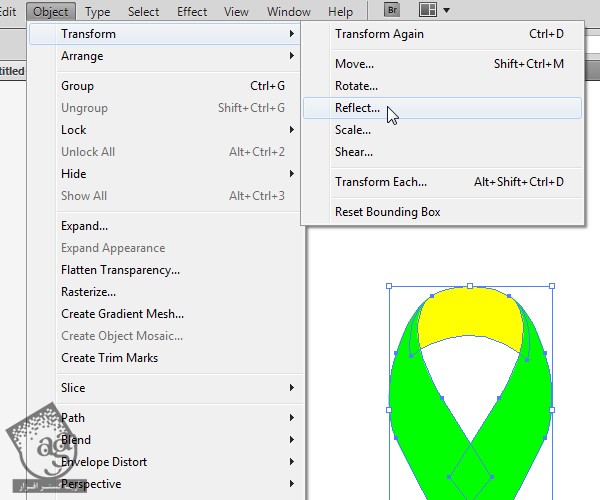Image resolution: width=600 pixels, height=500 pixels.
Task: Expand the Lock submenu
Action: pyautogui.click(x=74, y=130)
